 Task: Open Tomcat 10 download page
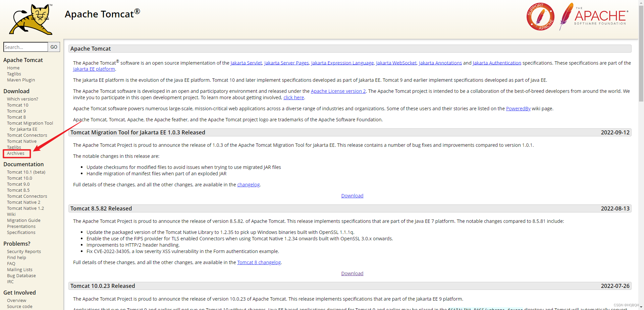click(x=18, y=105)
